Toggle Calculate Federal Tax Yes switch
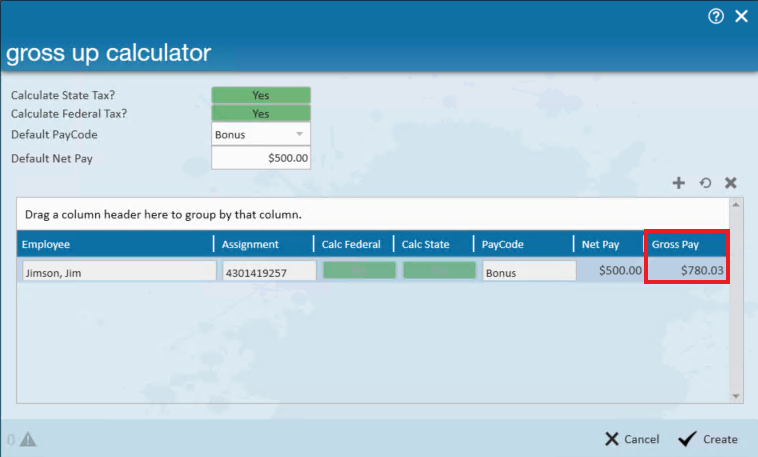Screen dimensions: 758x457 click(261, 114)
